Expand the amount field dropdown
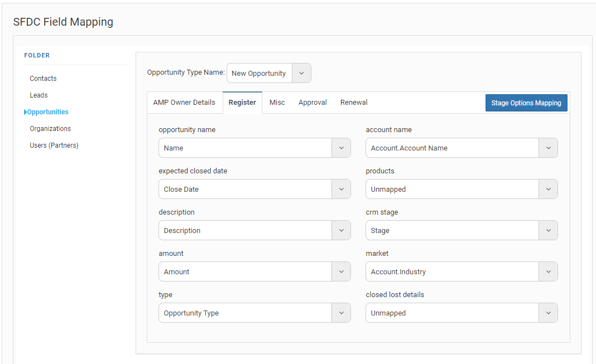This screenshot has height=364, width=596. 341,272
